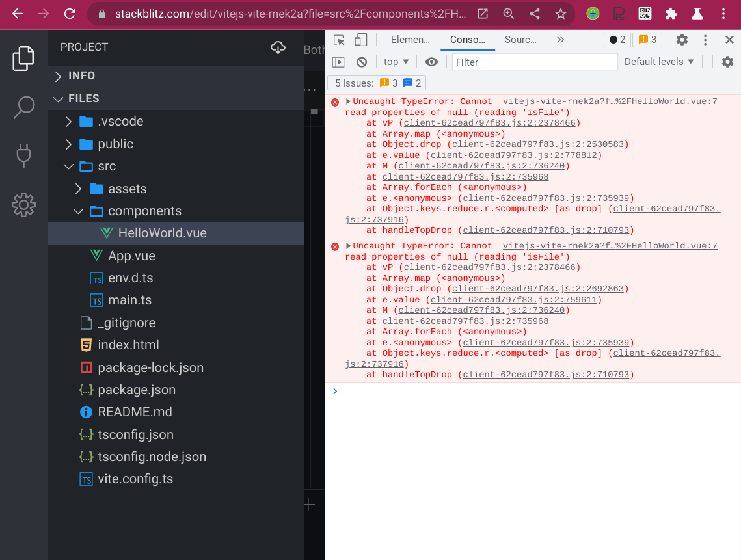Screen dimensions: 741x560
Task: Click the 3 warnings badge
Action: pyautogui.click(x=647, y=40)
